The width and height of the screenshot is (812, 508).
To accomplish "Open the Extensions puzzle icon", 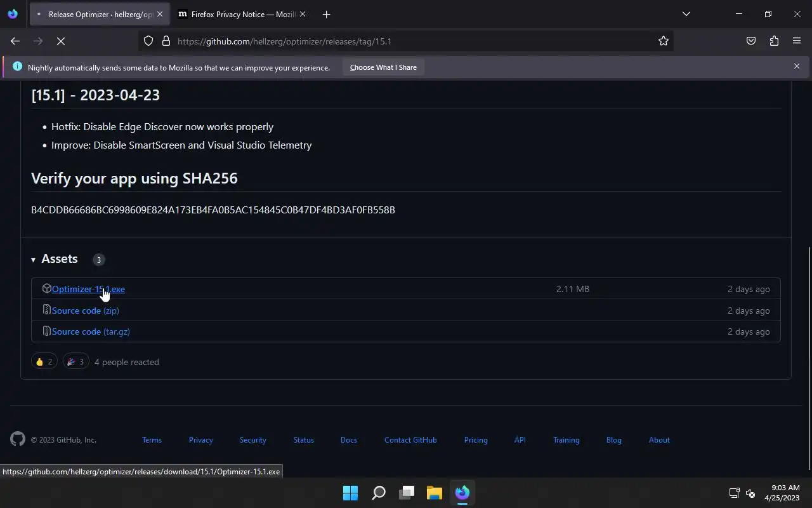I will pyautogui.click(x=774, y=41).
